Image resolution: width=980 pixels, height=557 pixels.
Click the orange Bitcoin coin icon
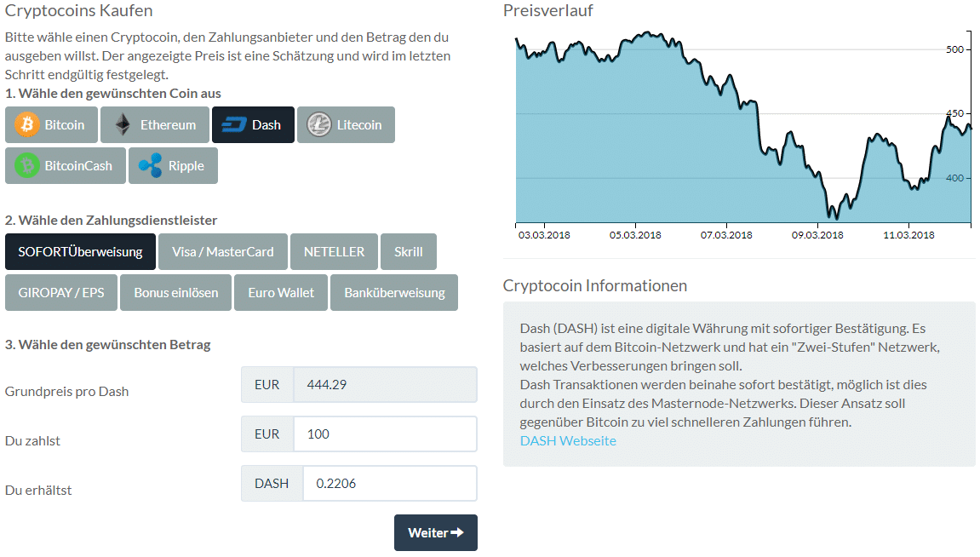click(27, 125)
